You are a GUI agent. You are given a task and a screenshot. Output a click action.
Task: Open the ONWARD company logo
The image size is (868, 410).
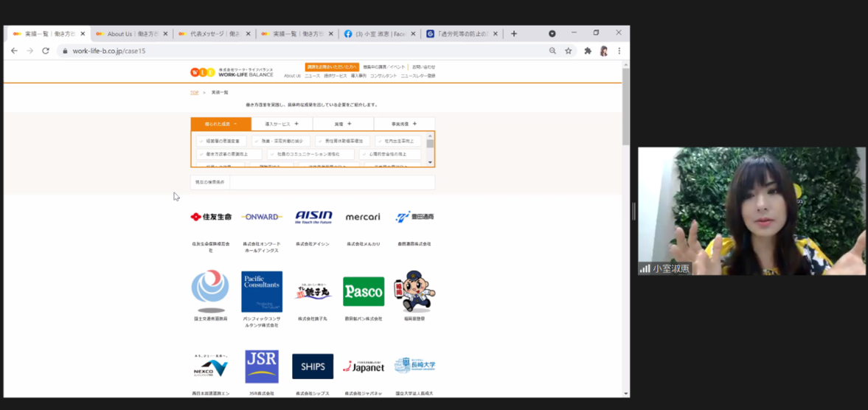point(262,217)
